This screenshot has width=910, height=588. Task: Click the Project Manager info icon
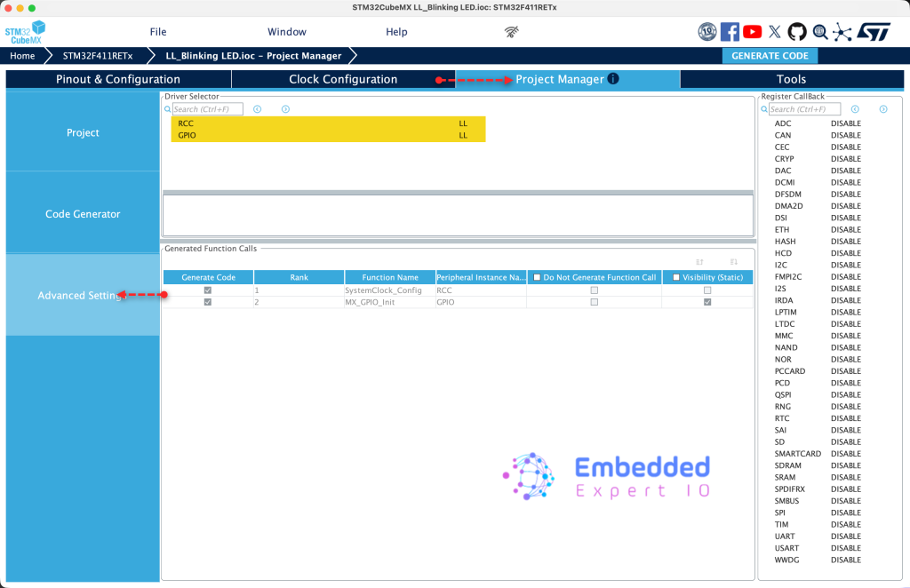coord(613,79)
